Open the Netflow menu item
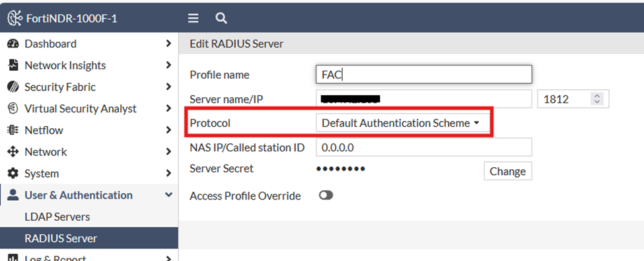The image size is (644, 261). 89,130
